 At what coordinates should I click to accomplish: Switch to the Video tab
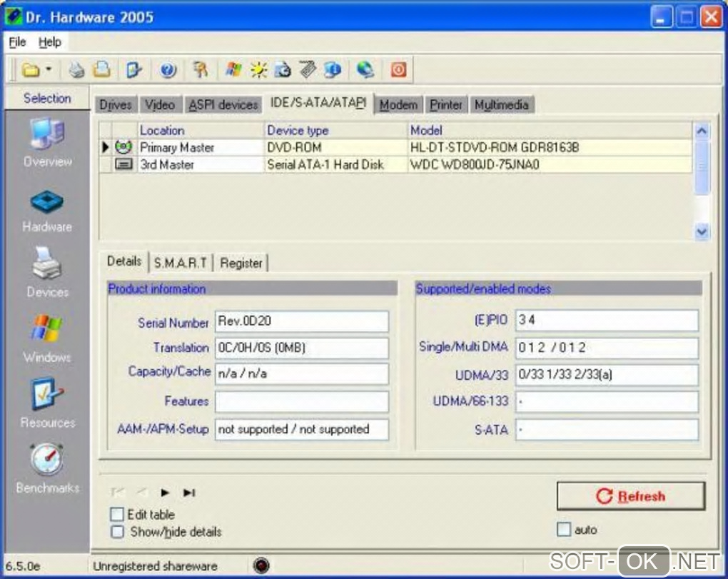point(160,105)
